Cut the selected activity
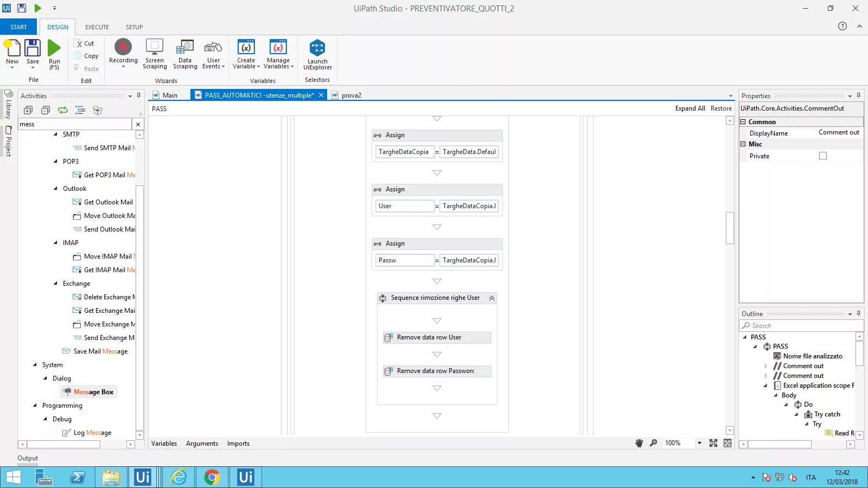The width and height of the screenshot is (868, 488). 85,43
